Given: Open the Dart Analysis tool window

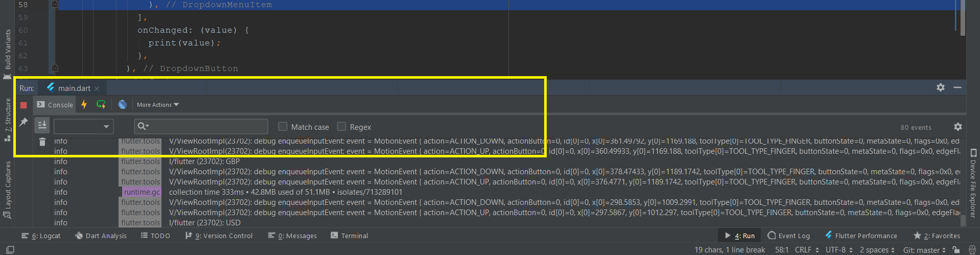Looking at the screenshot, I should 101,236.
